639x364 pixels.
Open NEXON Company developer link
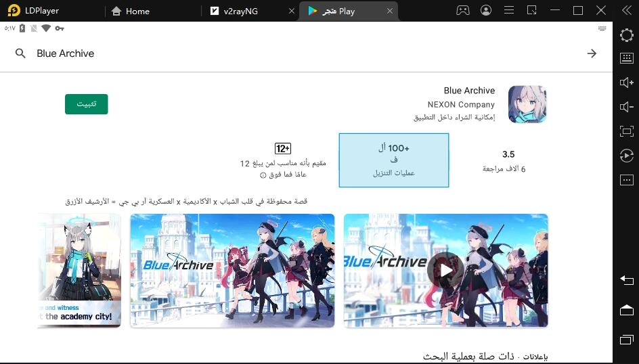point(461,105)
